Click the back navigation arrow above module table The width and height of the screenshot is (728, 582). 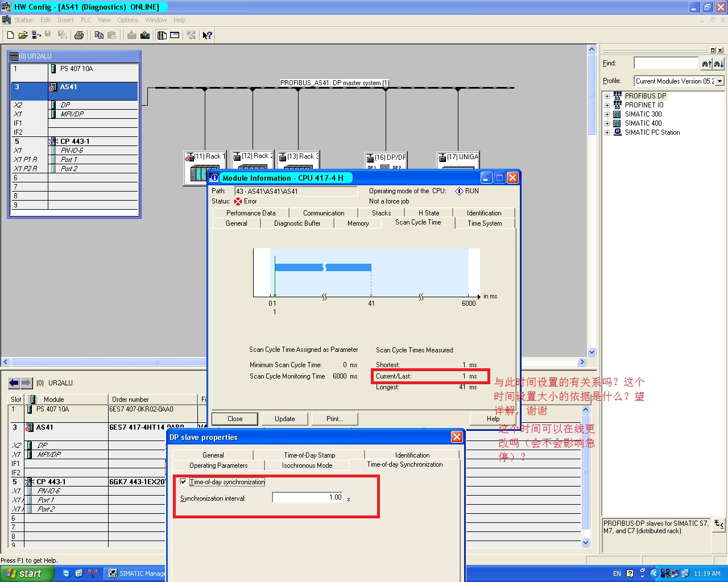tap(14, 383)
